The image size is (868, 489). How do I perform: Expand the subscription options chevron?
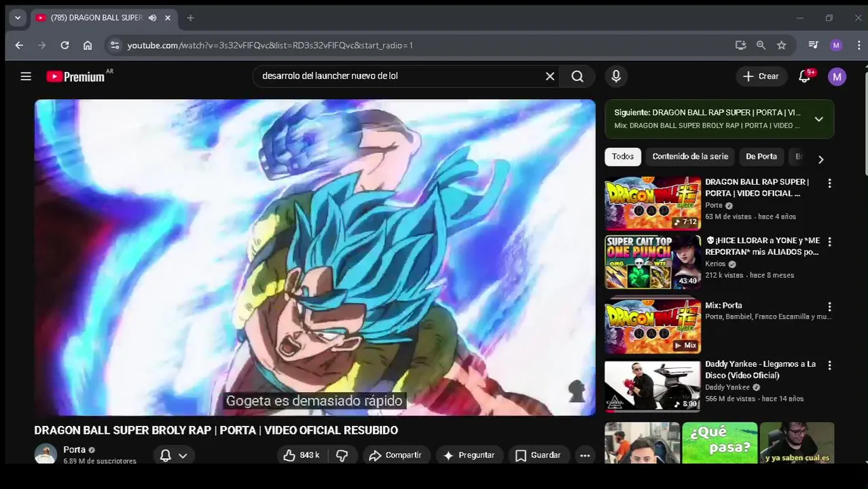[x=183, y=456]
